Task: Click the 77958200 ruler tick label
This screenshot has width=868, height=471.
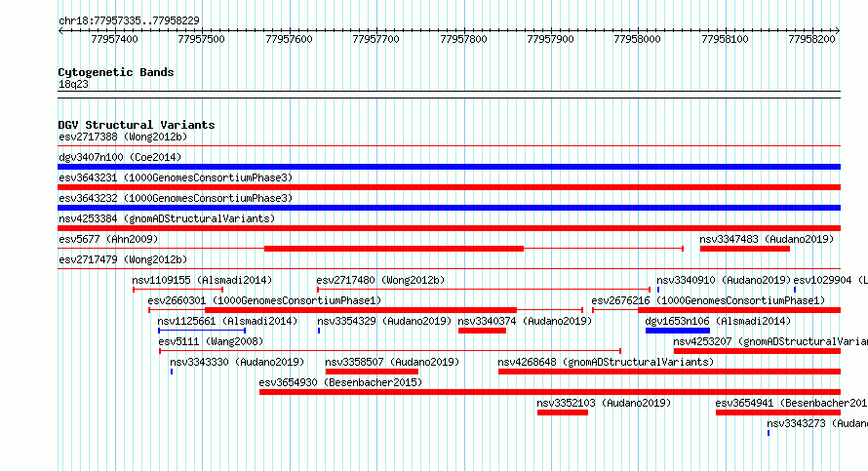Action: tap(811, 39)
